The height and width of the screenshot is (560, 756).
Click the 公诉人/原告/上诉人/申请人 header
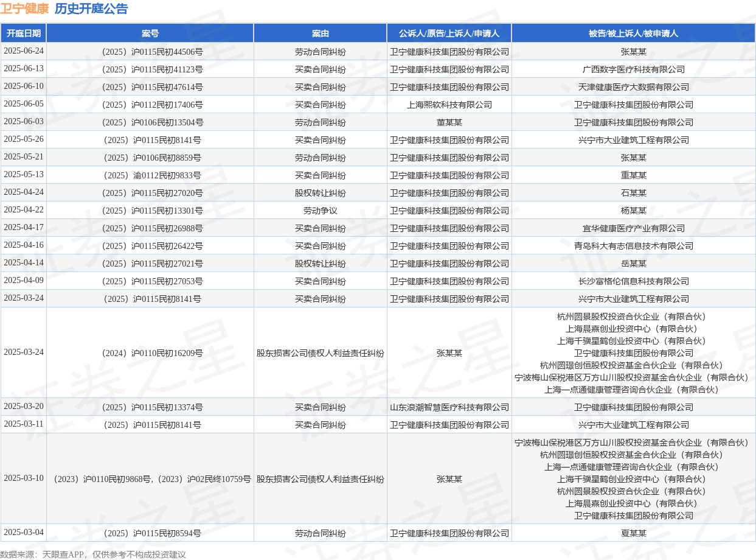point(449,33)
